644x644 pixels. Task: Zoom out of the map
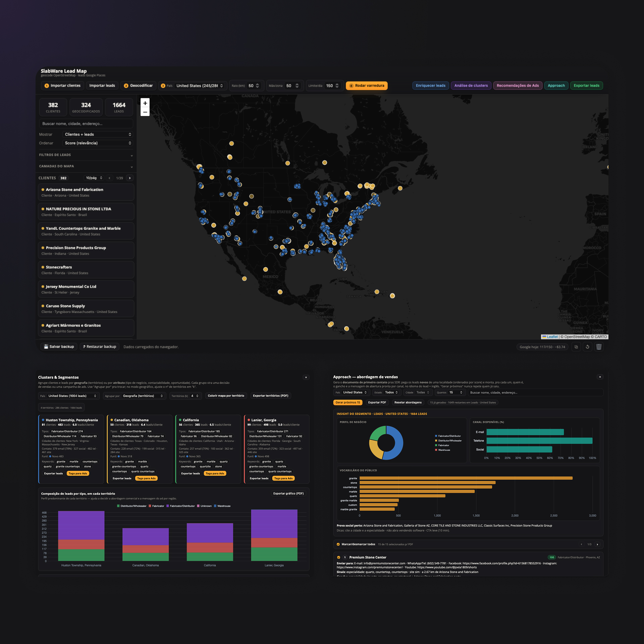coord(145,112)
